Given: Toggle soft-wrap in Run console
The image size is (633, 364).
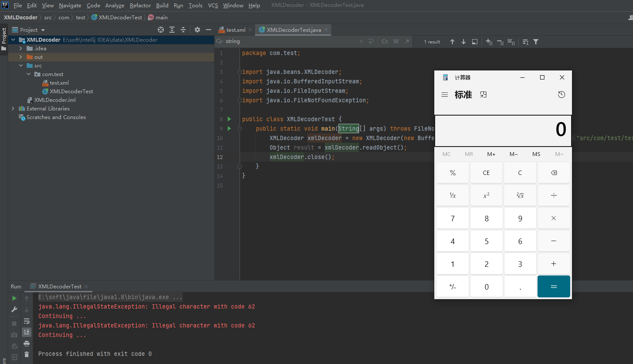Looking at the screenshot, I should click(x=27, y=321).
